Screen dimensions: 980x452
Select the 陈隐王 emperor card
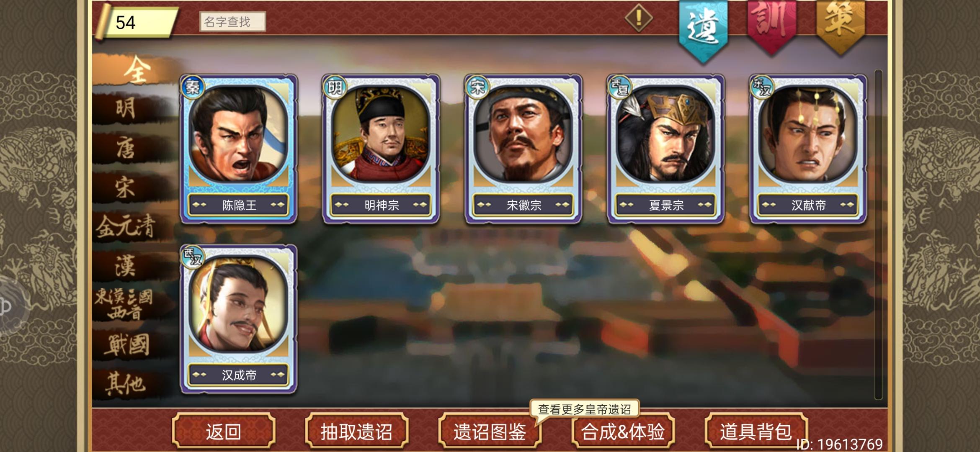click(239, 149)
